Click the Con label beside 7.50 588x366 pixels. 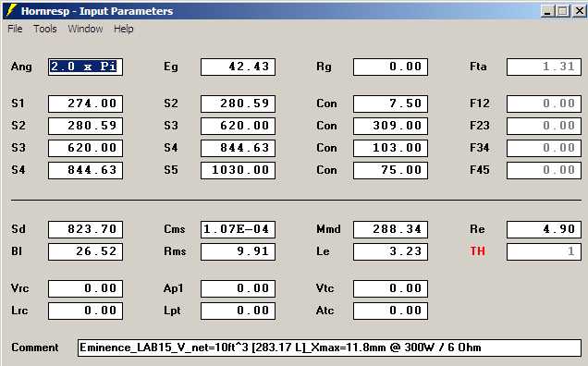[326, 104]
